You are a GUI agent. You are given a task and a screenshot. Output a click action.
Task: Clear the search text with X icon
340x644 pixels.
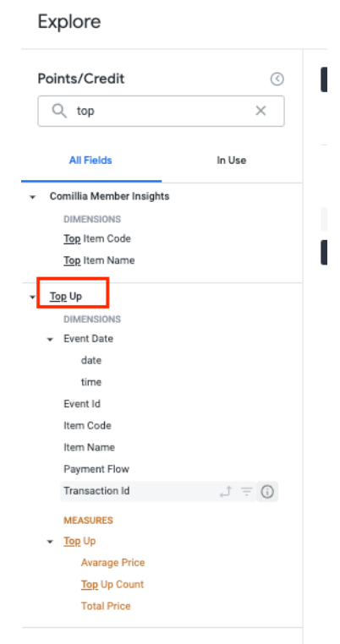[260, 111]
